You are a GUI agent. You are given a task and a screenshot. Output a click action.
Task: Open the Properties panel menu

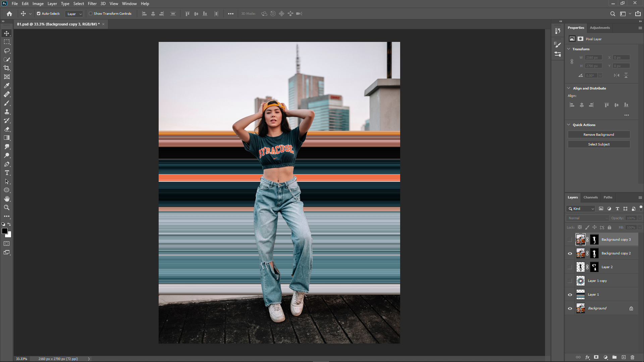tap(640, 28)
